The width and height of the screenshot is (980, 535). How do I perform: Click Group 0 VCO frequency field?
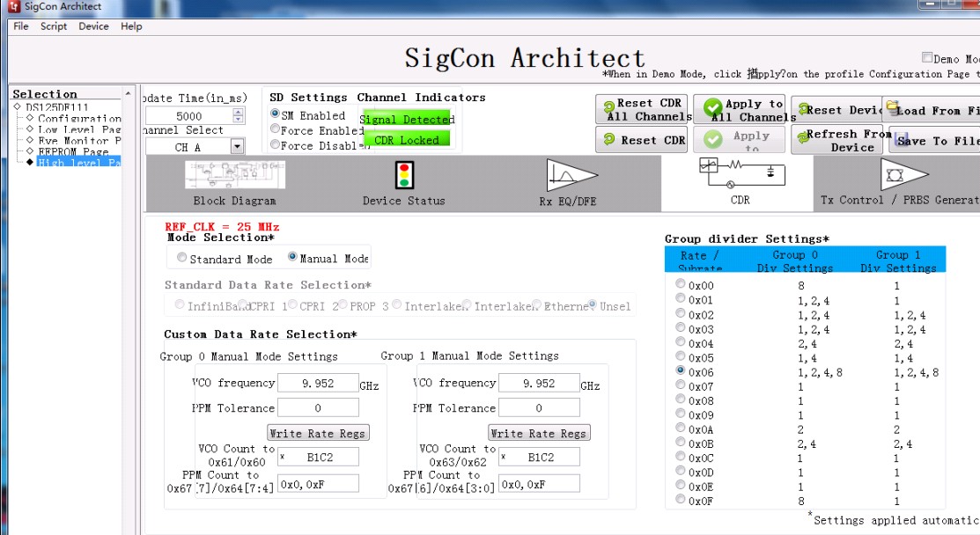point(318,384)
